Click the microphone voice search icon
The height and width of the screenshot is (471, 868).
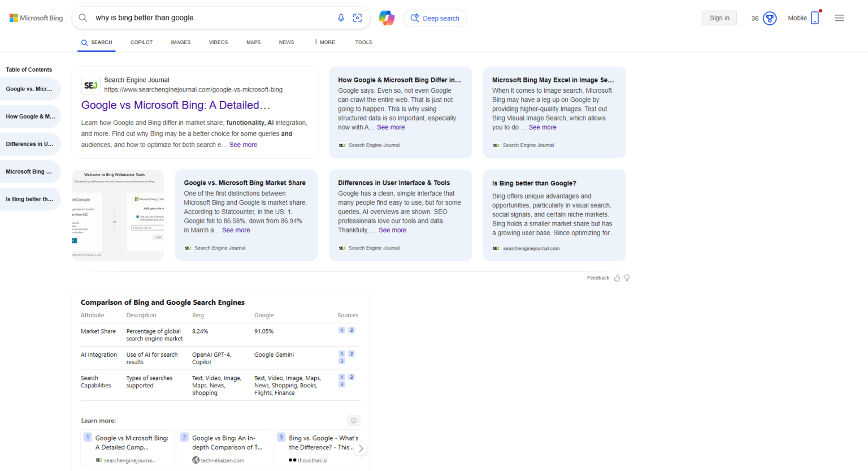pos(341,18)
